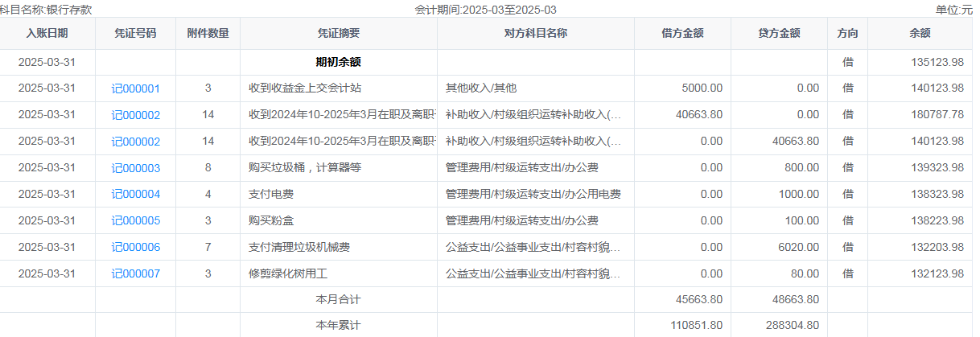Click the 本年累计 summary row label

pos(338,326)
